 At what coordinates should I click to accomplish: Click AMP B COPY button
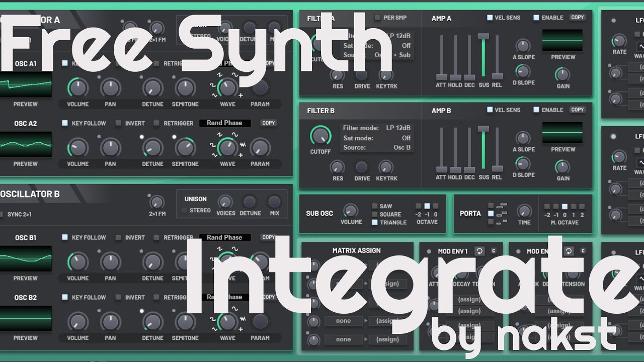pyautogui.click(x=578, y=110)
